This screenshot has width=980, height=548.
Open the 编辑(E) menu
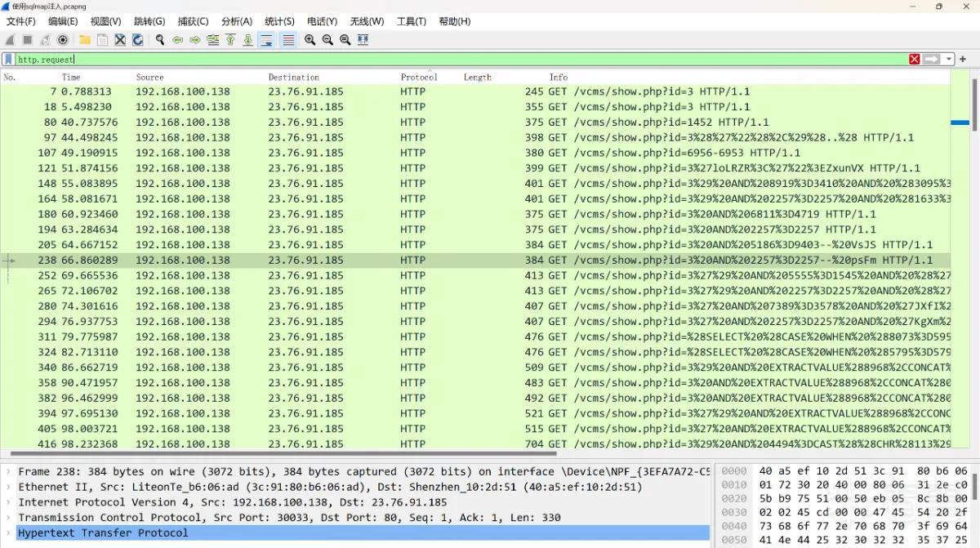pos(63,21)
